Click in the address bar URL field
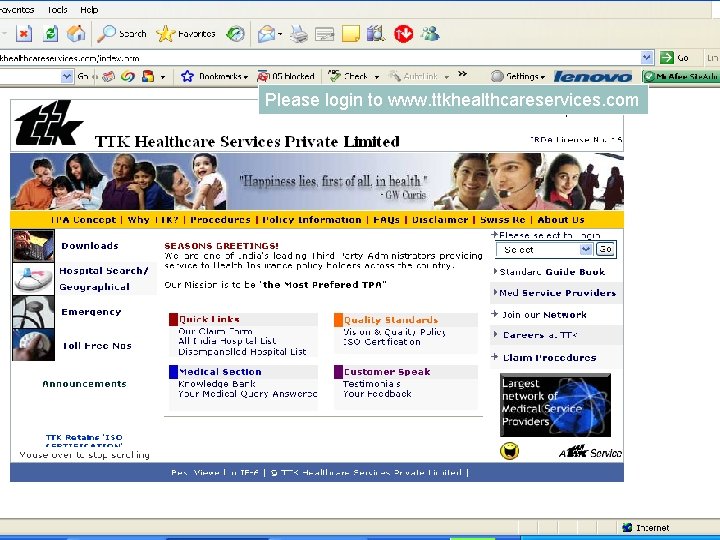The image size is (720, 540). [x=320, y=58]
